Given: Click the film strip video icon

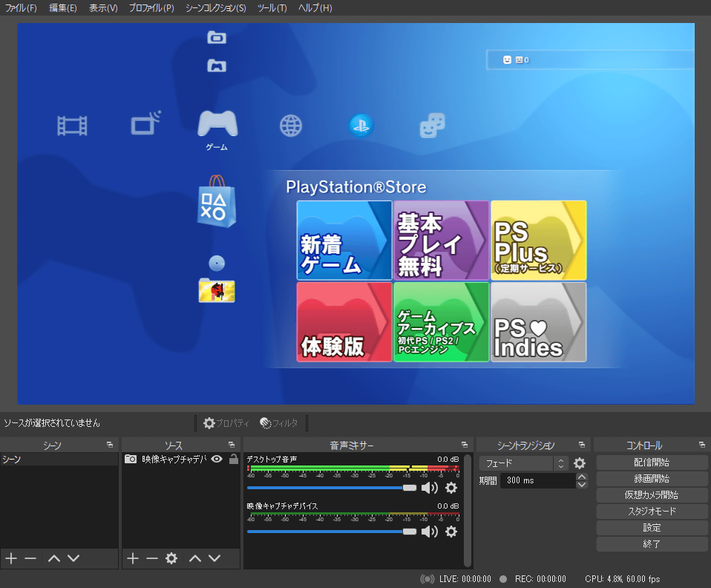Looking at the screenshot, I should (x=72, y=125).
